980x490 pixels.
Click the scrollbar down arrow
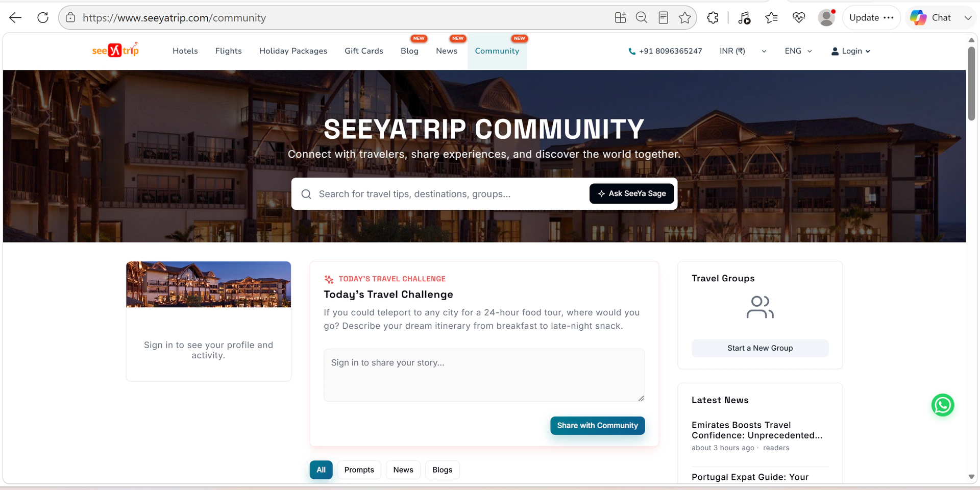pos(971,477)
